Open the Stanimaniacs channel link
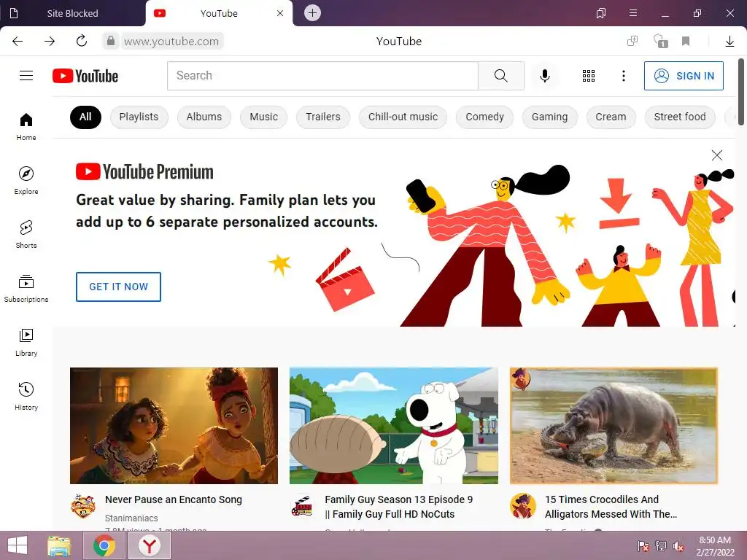Screen dimensions: 747x560 click(x=131, y=518)
